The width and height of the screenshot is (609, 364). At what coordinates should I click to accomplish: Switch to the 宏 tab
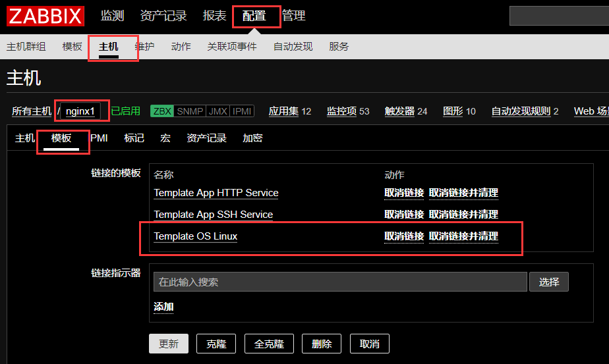[x=165, y=138]
